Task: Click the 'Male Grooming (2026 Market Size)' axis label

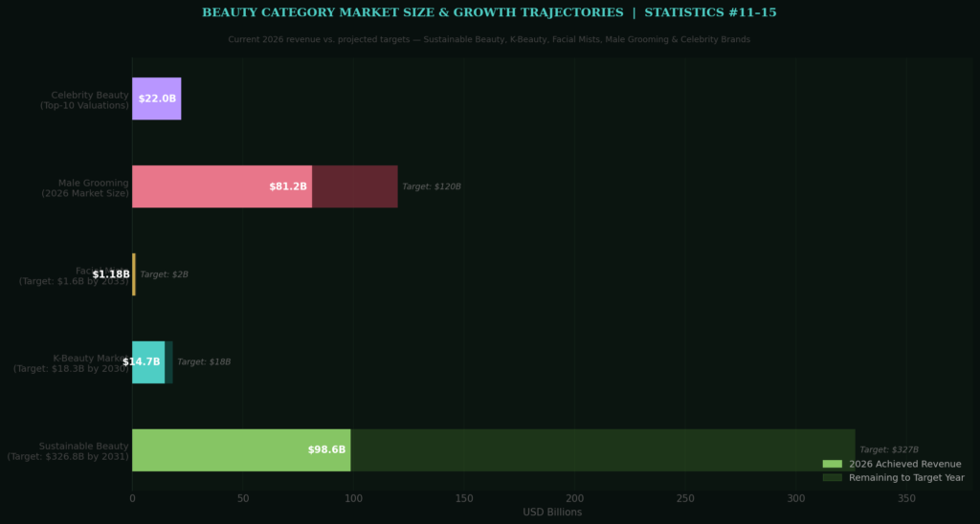Action: click(x=85, y=188)
